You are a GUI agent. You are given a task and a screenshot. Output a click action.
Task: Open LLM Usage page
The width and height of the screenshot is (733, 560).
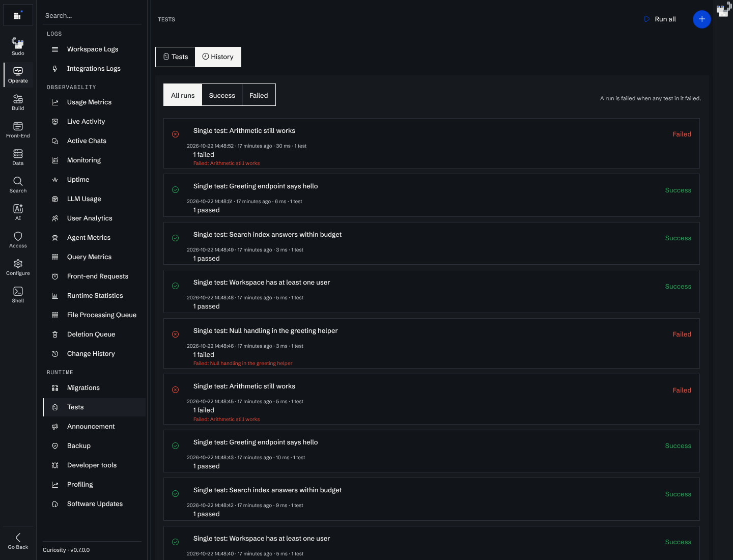(94, 199)
